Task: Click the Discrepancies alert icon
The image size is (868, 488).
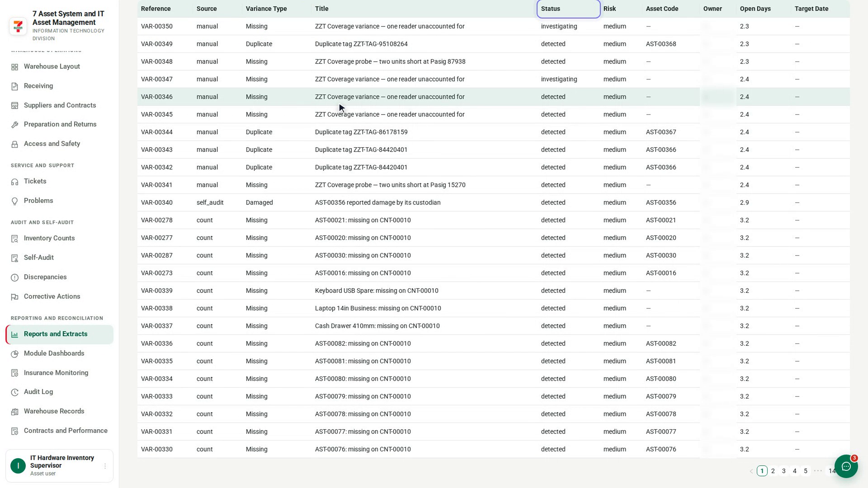Action: tap(14, 277)
